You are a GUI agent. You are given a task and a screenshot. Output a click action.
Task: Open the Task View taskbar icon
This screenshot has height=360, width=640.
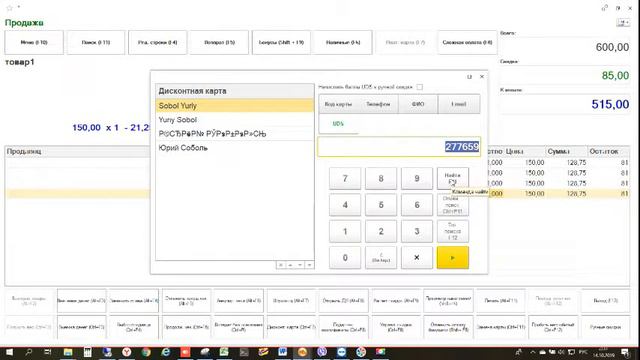coord(48,352)
